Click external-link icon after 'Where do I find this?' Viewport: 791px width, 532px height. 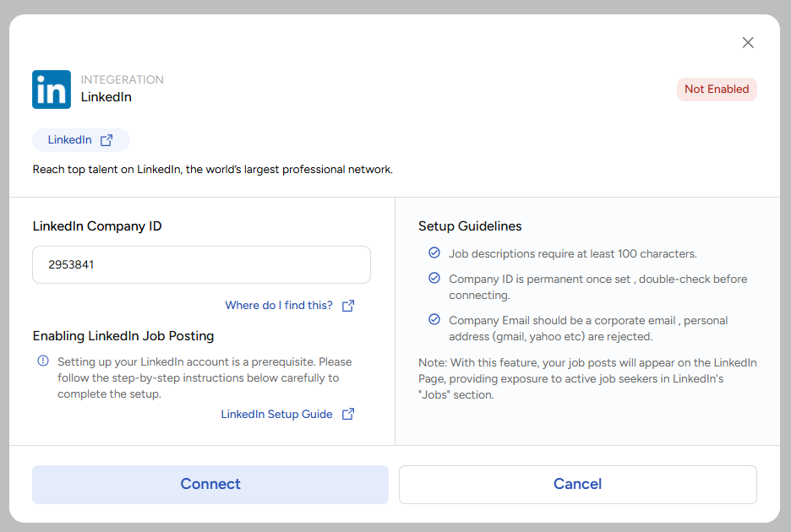348,306
